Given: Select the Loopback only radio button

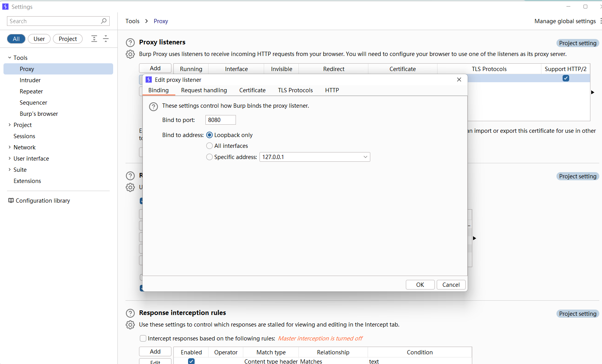Looking at the screenshot, I should [209, 135].
